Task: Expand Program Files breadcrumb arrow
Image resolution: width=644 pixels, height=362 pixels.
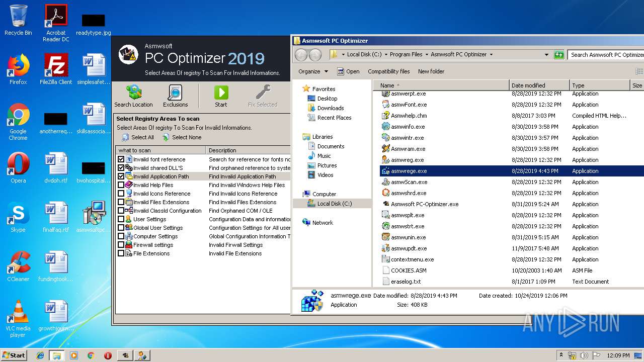Action: (x=426, y=54)
